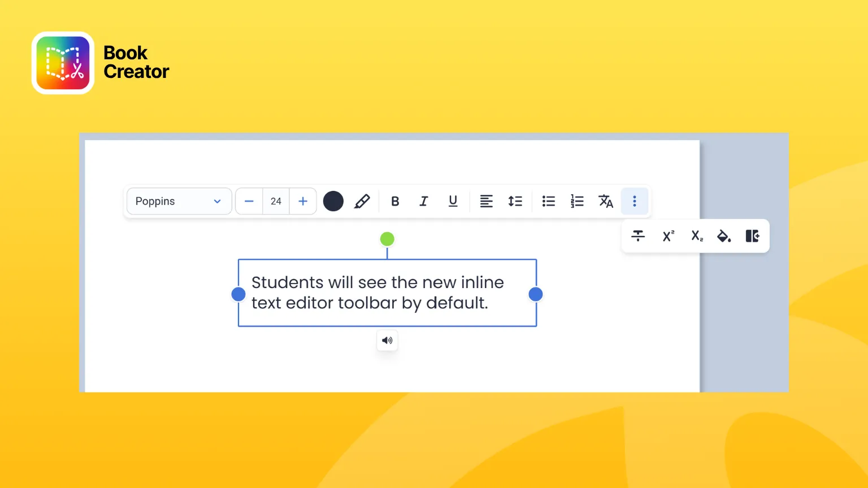Apply subscript formatting

[697, 236]
